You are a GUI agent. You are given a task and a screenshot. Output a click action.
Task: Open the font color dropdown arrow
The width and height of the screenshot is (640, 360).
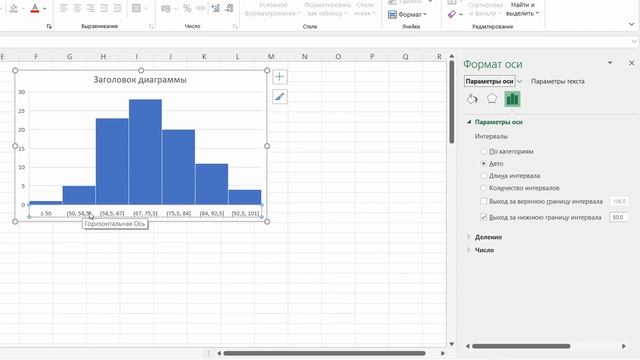(44, 9)
